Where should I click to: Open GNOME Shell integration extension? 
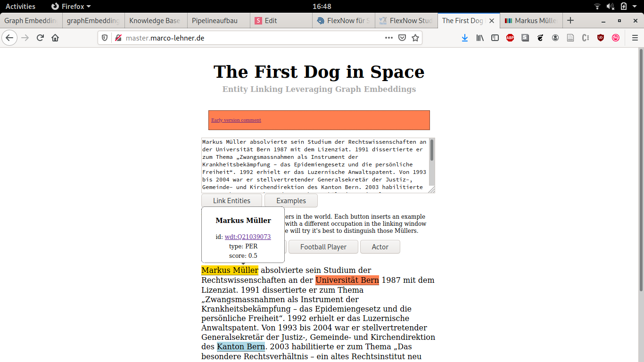pos(540,38)
